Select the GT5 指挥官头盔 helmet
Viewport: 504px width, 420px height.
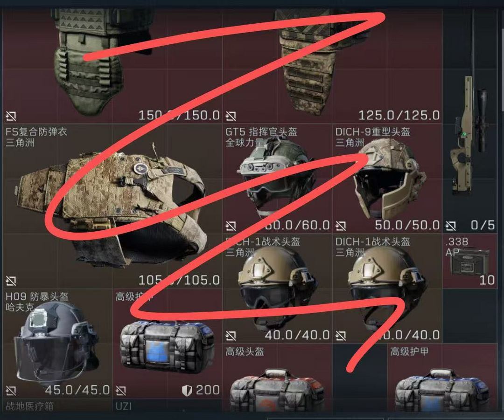pyautogui.click(x=277, y=178)
